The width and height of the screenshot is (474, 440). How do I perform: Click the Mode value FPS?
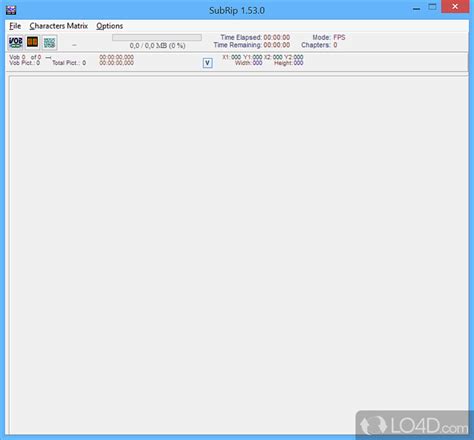pyautogui.click(x=339, y=37)
